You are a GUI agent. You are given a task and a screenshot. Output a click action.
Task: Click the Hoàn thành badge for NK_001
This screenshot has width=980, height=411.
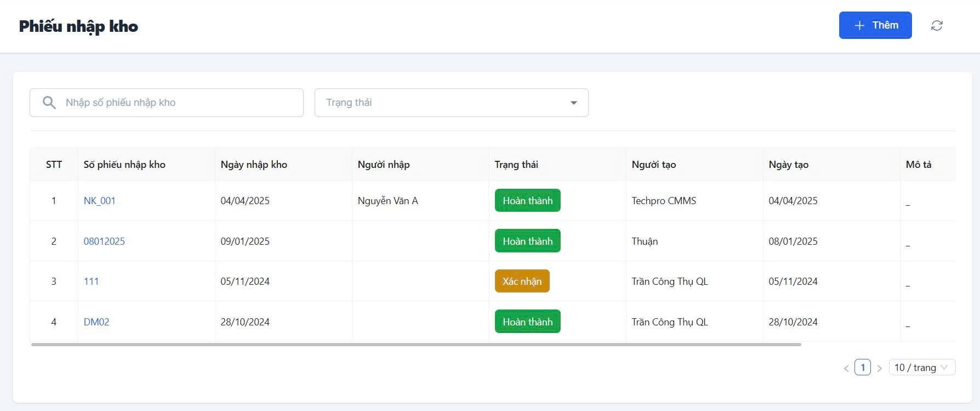coord(527,201)
